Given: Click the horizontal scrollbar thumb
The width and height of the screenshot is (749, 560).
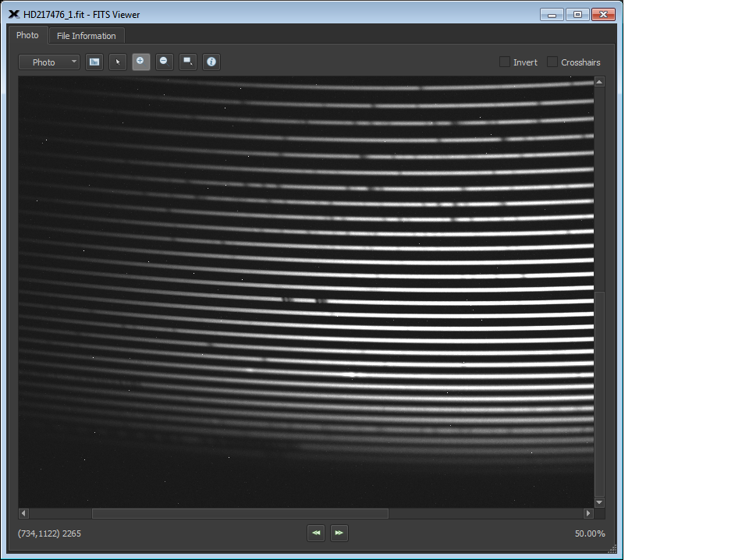Looking at the screenshot, I should [240, 513].
